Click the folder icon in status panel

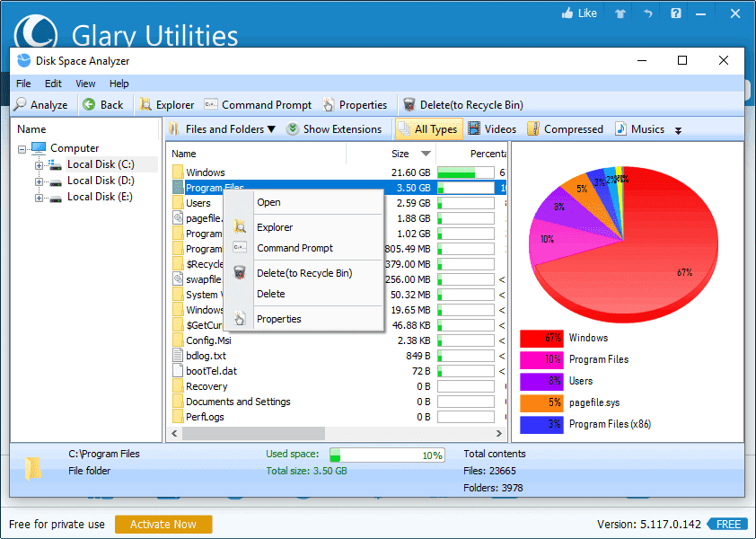(33, 469)
